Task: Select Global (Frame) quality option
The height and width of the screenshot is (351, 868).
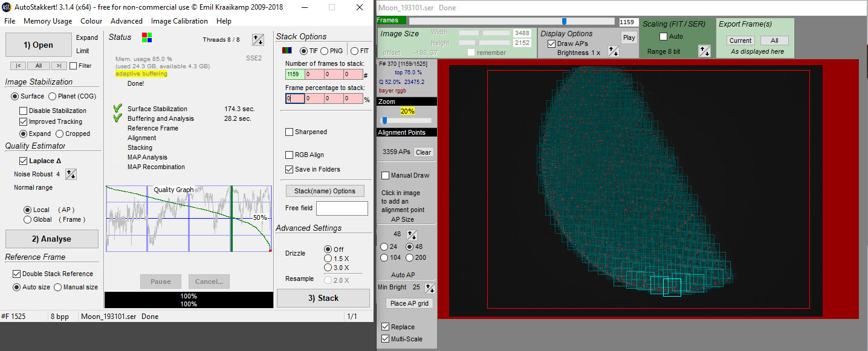Action: [27, 220]
